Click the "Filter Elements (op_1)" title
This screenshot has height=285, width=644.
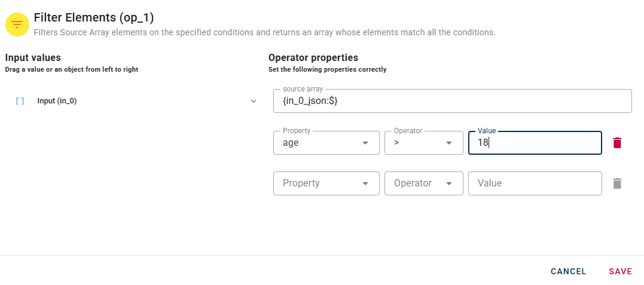point(94,18)
